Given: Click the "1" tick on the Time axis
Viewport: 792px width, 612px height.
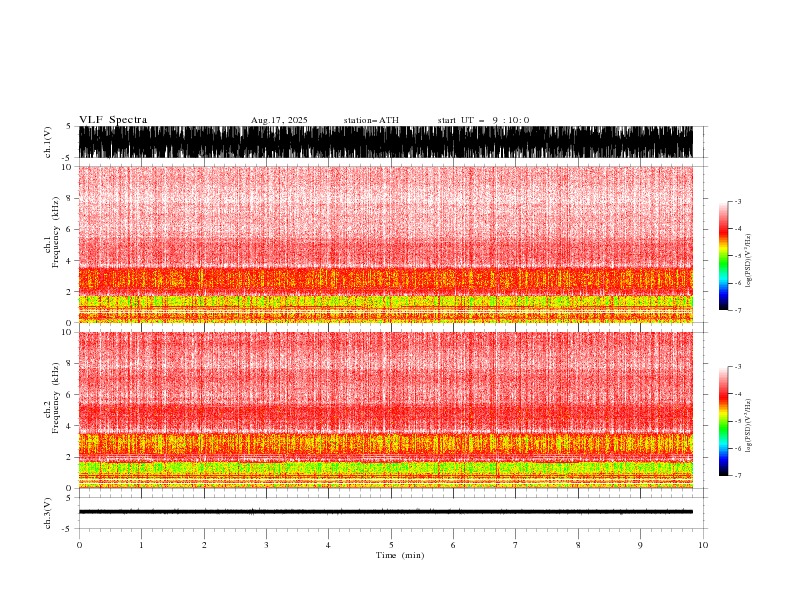Looking at the screenshot, I should coord(141,545).
